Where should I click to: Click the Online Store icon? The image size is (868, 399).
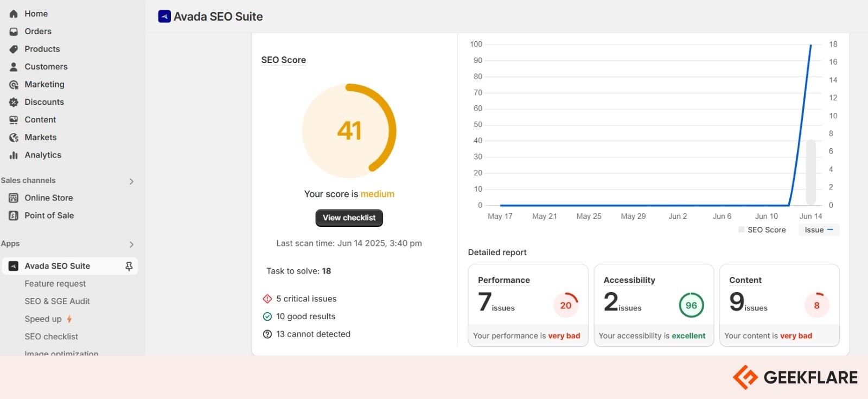[x=14, y=198]
